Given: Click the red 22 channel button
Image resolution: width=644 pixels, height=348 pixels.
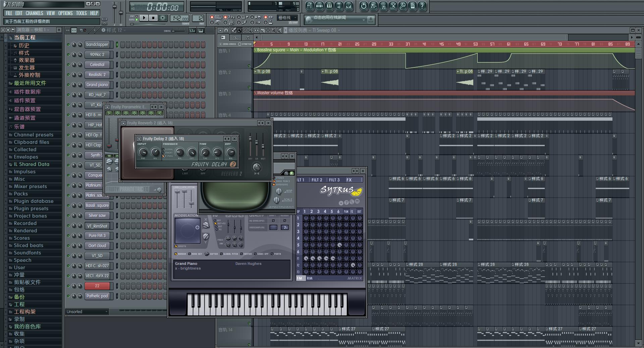Looking at the screenshot, I should tap(97, 286).
